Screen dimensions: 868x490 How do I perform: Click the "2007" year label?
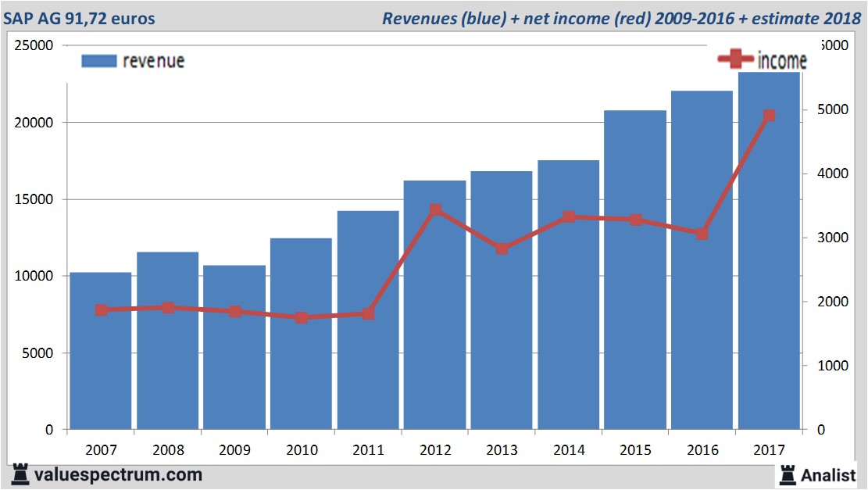(x=102, y=449)
